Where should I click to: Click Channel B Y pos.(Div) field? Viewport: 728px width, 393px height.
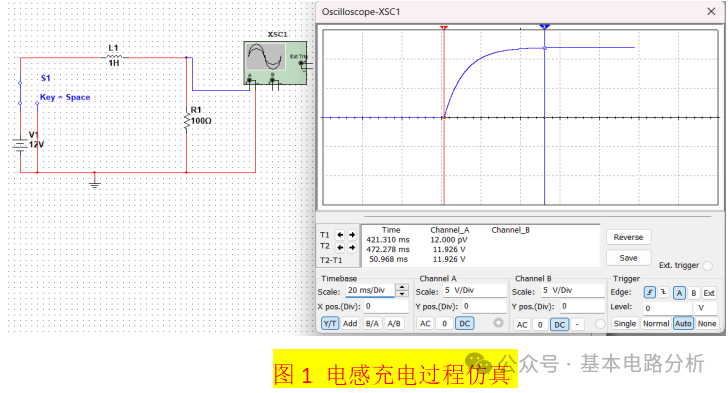point(582,307)
